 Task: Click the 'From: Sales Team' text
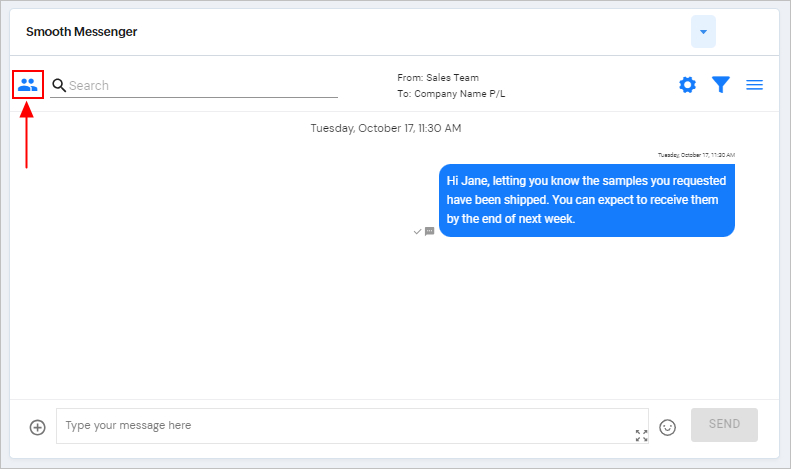point(438,78)
